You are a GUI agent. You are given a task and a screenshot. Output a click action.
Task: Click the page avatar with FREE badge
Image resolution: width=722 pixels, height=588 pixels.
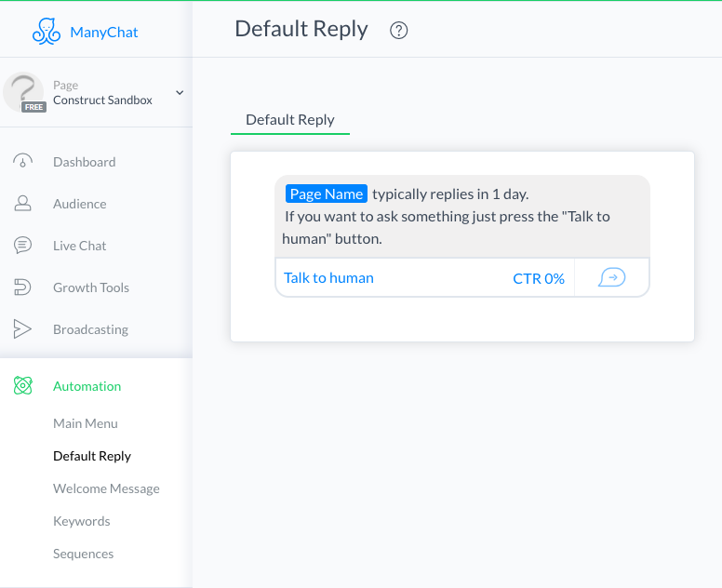pos(24,92)
